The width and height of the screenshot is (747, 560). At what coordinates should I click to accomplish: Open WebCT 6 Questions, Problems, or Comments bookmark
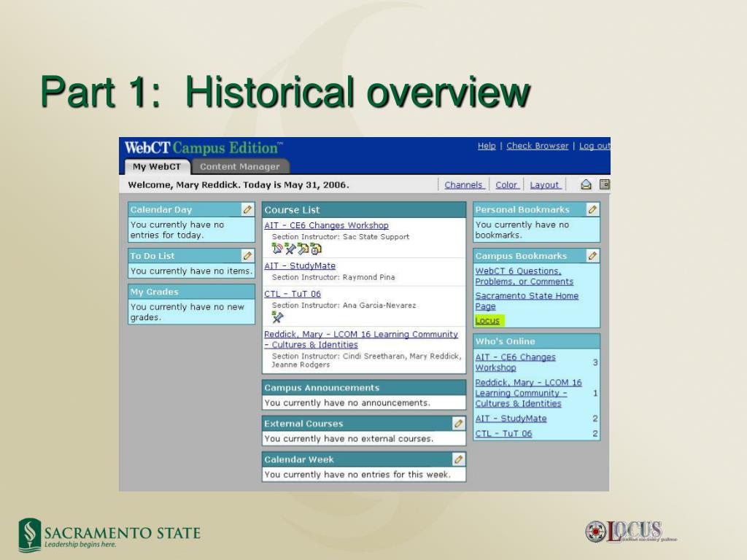point(524,276)
